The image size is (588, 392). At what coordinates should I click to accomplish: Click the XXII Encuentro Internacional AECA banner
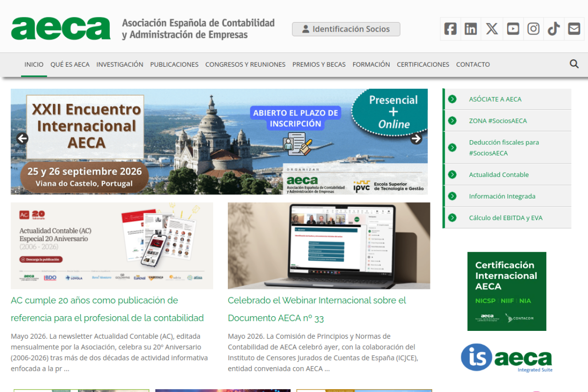pyautogui.click(x=219, y=142)
